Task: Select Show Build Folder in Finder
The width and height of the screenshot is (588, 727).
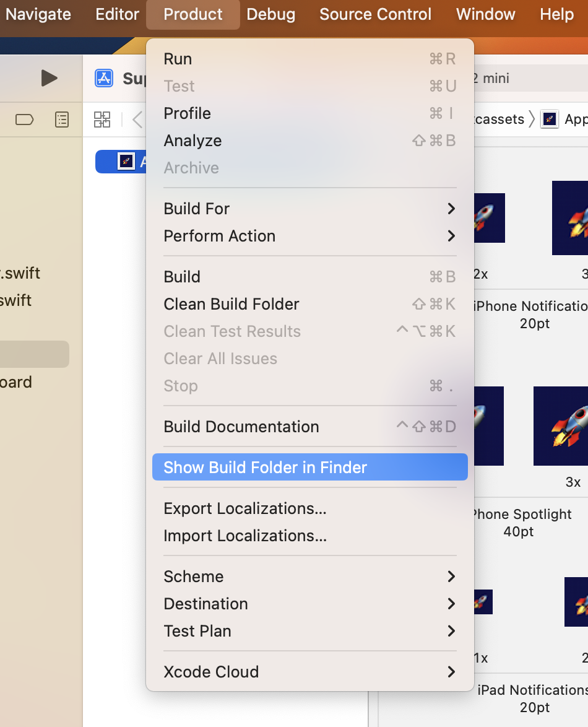Action: click(x=309, y=468)
